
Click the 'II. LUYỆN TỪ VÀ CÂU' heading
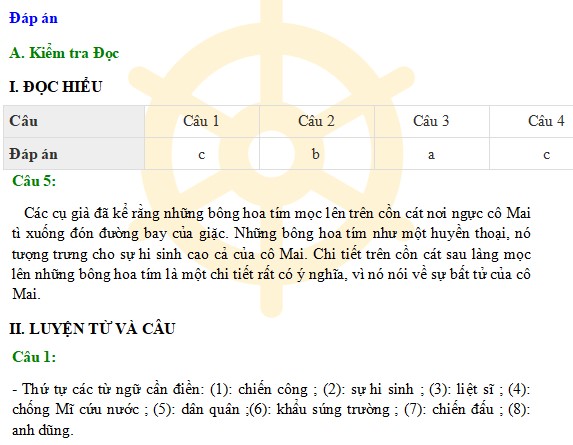tap(92, 329)
